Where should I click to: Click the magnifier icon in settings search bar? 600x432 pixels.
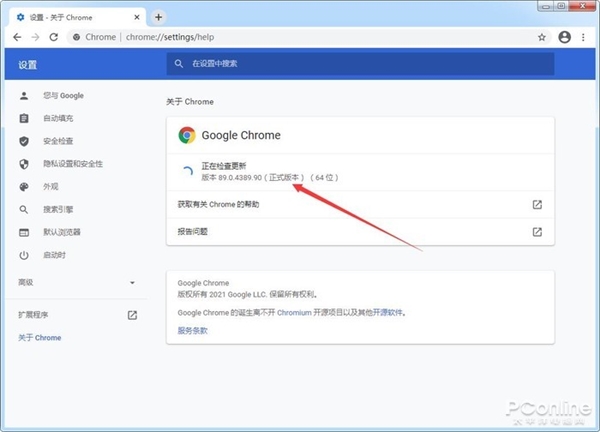[179, 64]
